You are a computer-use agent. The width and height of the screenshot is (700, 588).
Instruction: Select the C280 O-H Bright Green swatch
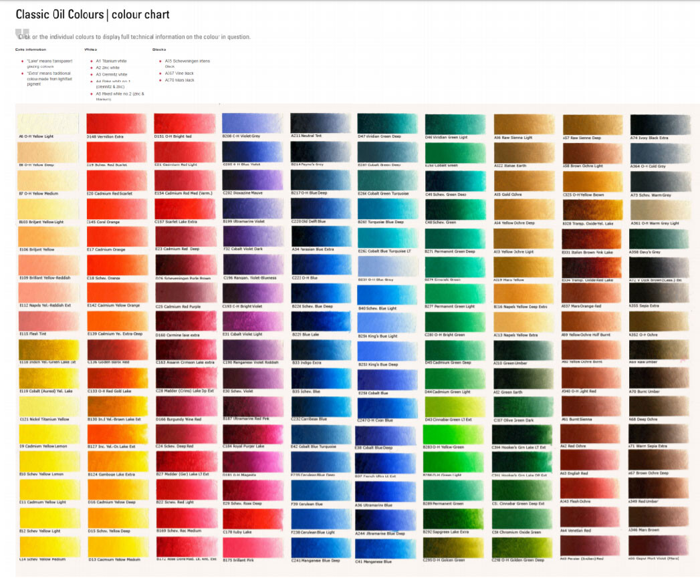point(455,322)
